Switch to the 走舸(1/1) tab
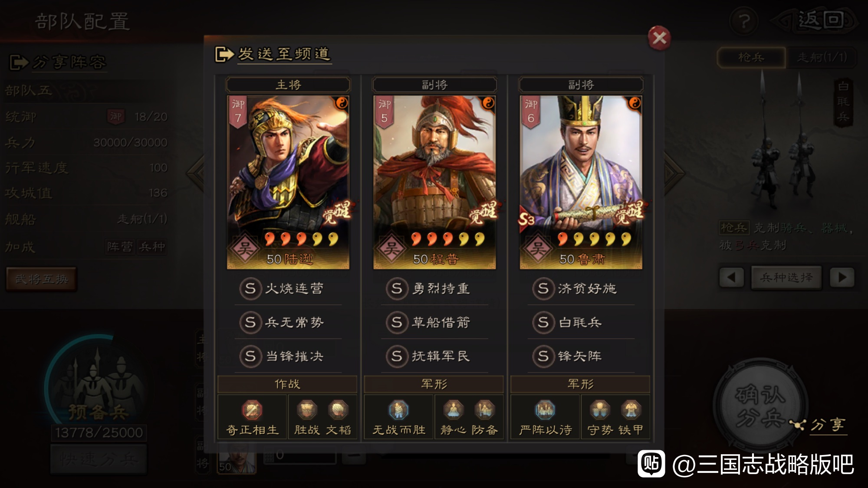Viewport: 868px width, 488px height. tap(822, 57)
